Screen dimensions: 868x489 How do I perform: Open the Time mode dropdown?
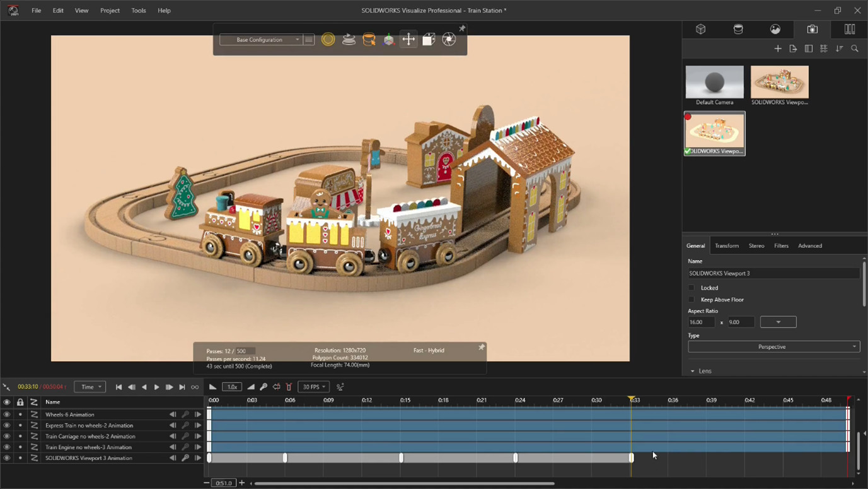(90, 387)
